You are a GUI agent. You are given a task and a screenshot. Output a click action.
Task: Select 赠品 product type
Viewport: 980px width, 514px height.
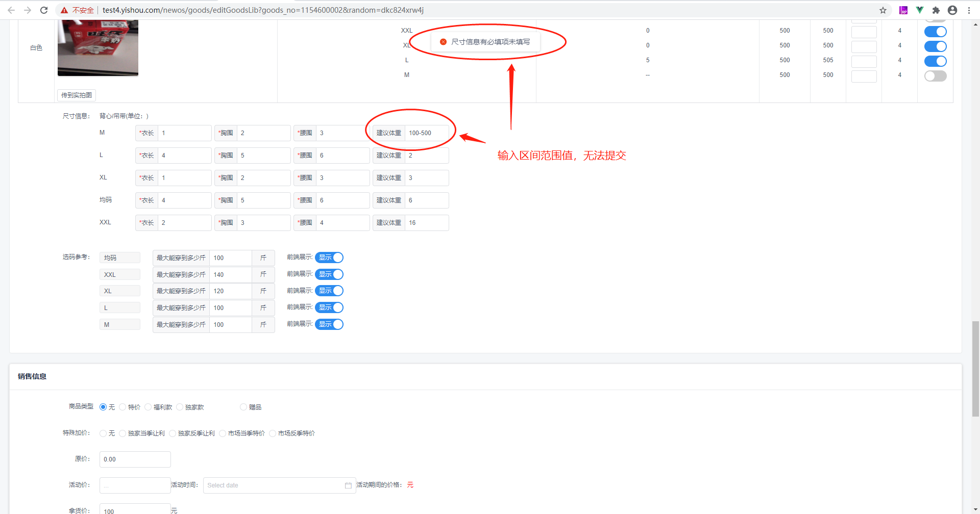[x=243, y=407]
